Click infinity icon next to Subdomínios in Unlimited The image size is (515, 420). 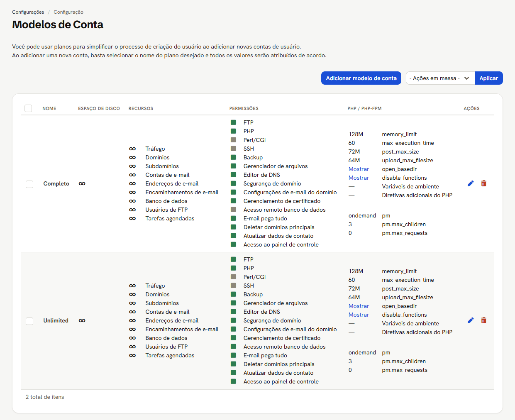tap(132, 303)
